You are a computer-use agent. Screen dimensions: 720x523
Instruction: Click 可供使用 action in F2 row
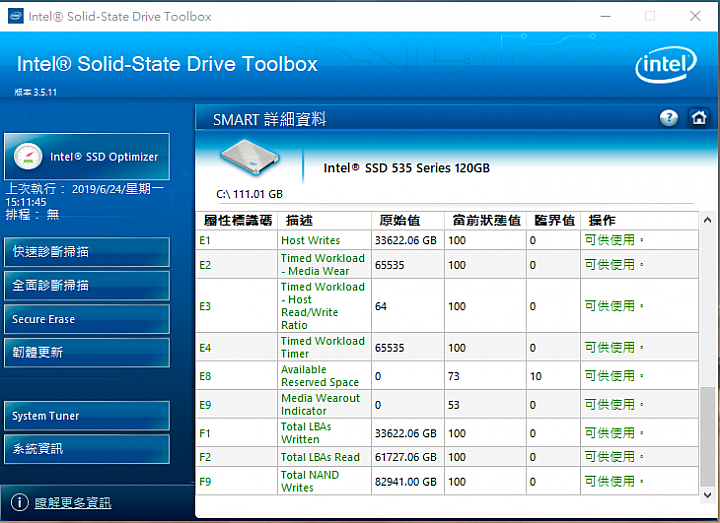613,457
